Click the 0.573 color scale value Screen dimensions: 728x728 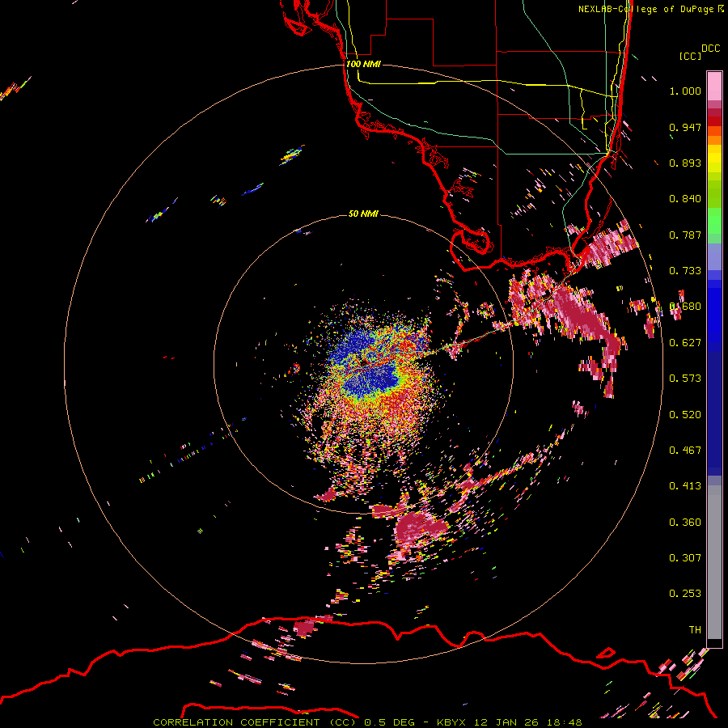685,379
